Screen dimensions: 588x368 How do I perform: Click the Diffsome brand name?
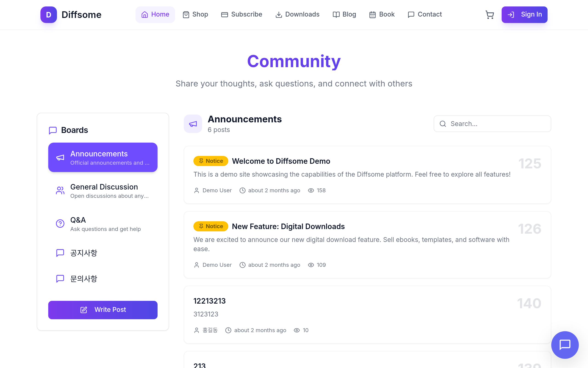click(x=81, y=14)
